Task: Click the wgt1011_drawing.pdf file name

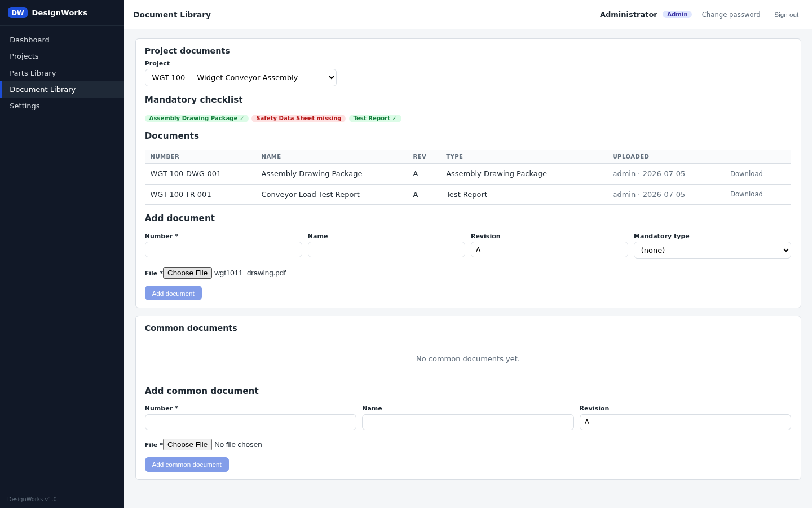Action: point(250,273)
